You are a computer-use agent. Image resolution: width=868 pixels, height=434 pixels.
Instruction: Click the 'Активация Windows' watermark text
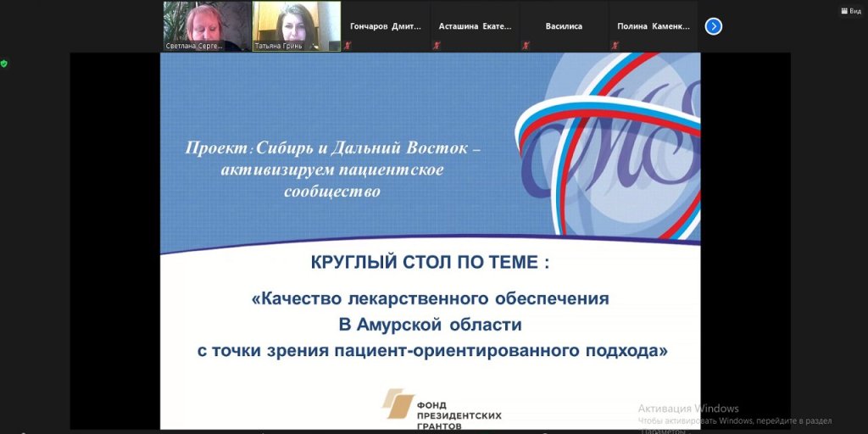tap(688, 409)
